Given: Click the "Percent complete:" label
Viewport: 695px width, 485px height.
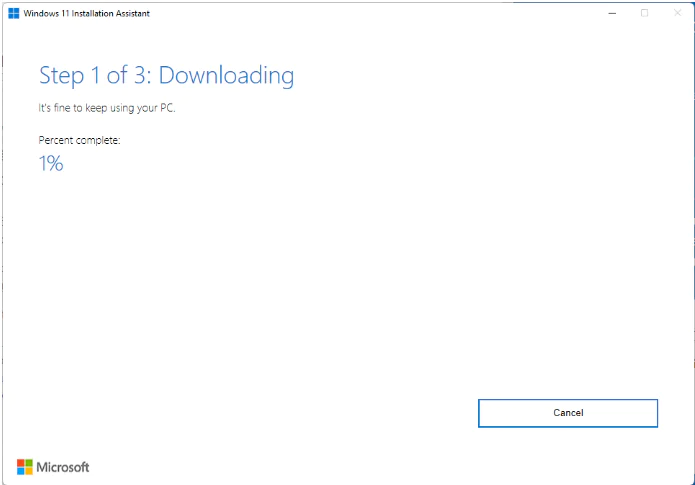Looking at the screenshot, I should pyautogui.click(x=79, y=140).
